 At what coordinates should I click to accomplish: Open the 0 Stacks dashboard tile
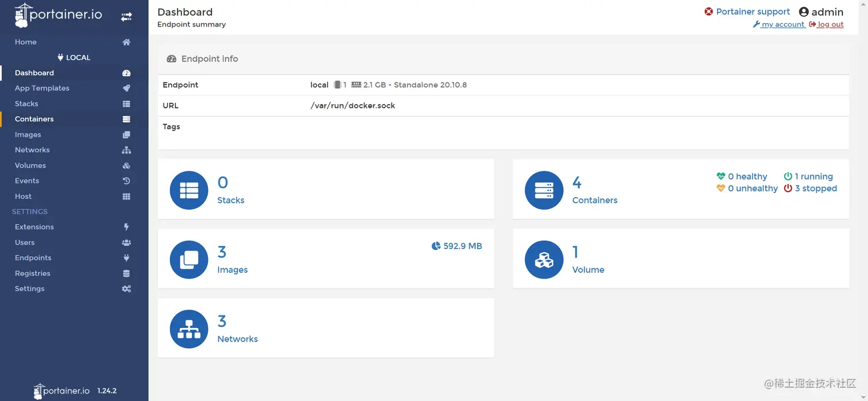[x=325, y=189]
